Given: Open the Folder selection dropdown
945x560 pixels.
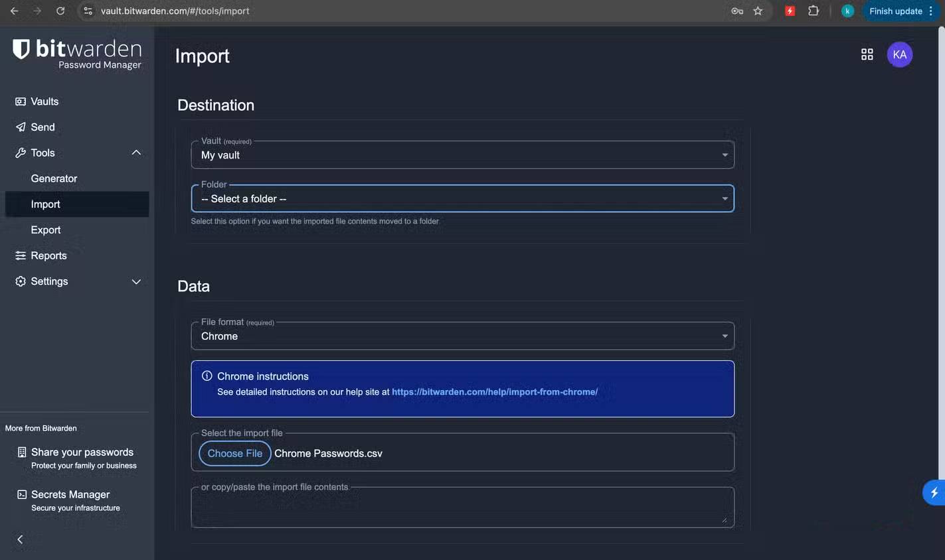Looking at the screenshot, I should (462, 199).
